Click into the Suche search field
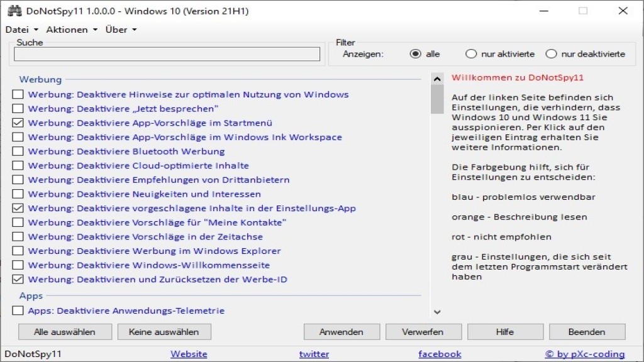This screenshot has width=644, height=362. [x=167, y=55]
